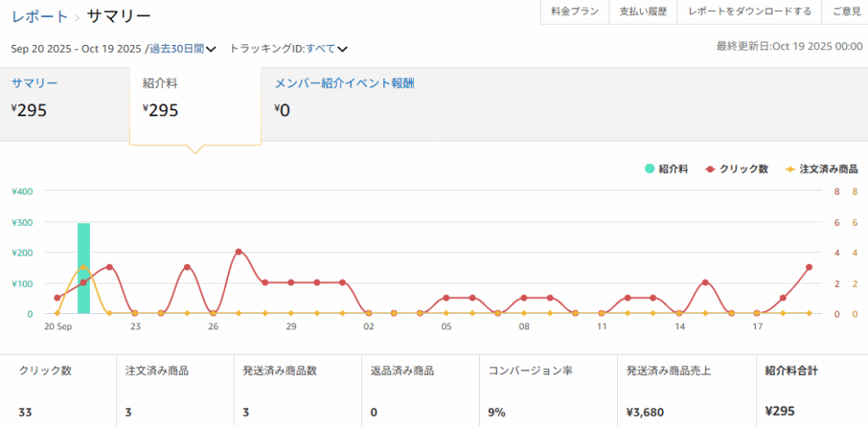Viewport: 868px width, 426px height.
Task: Toggle クリック数 legend series visibility
Action: point(736,169)
